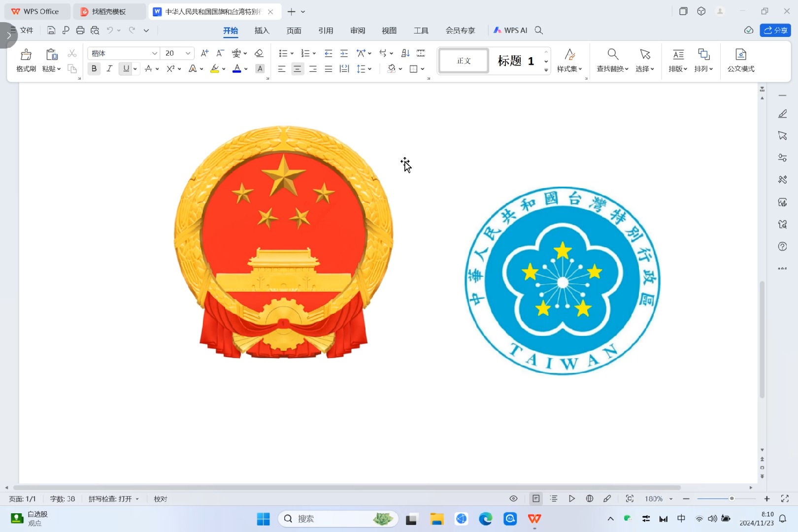The image size is (798, 532).
Task: Apply the 标题 1 (Heading 1) style
Action: point(516,61)
